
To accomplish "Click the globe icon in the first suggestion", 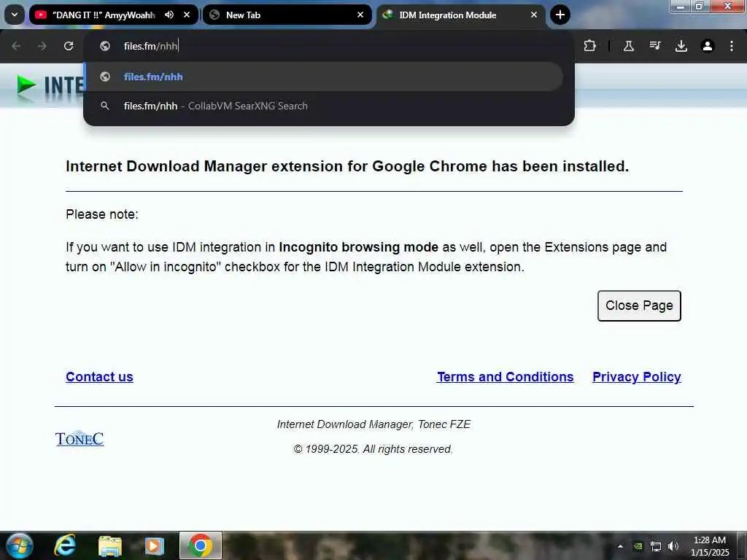I will point(105,77).
